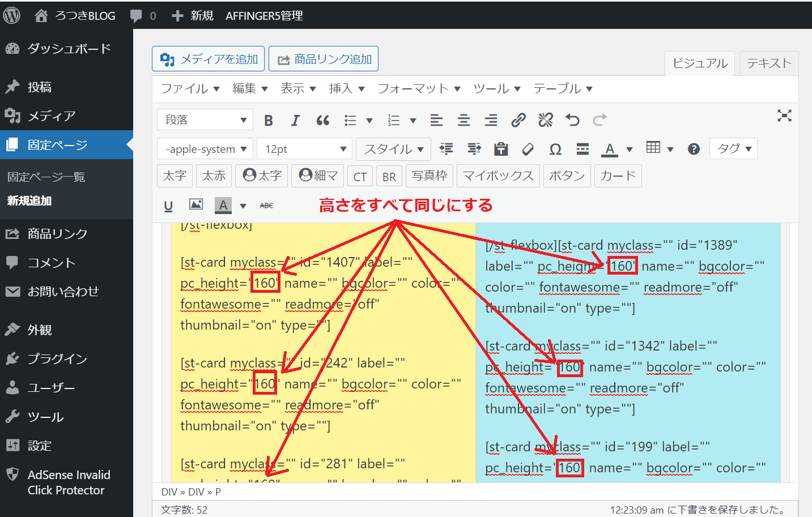Go to ダッシュボード in sidebar

(66, 49)
